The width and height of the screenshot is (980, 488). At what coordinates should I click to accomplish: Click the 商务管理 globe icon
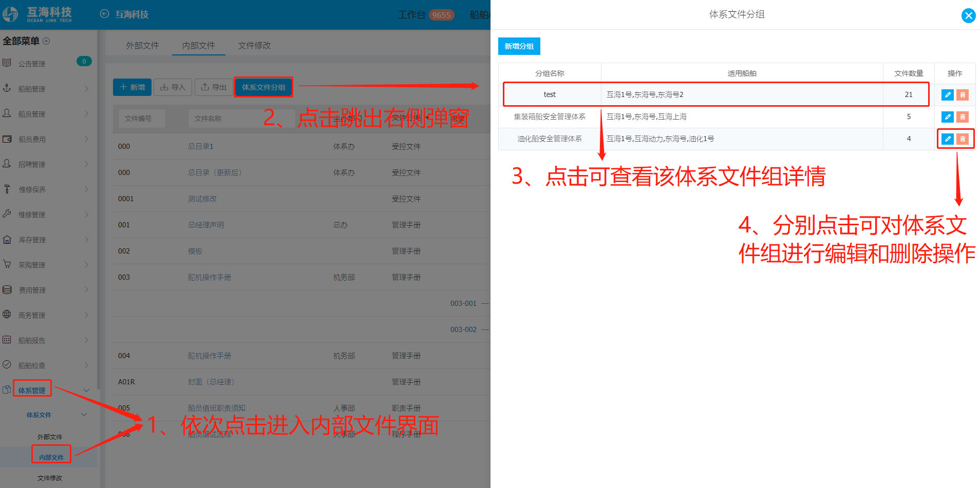tap(7, 315)
